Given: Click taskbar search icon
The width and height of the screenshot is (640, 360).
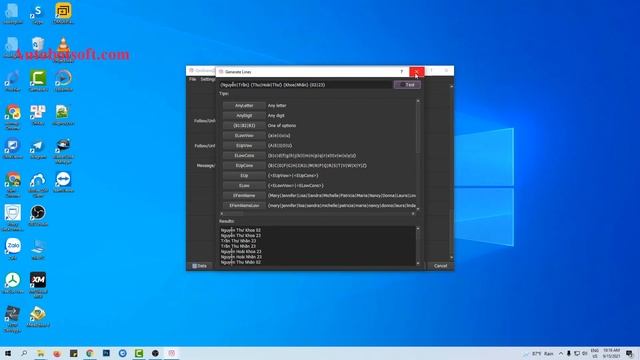Looking at the screenshot, I should pyautogui.click(x=24, y=353).
